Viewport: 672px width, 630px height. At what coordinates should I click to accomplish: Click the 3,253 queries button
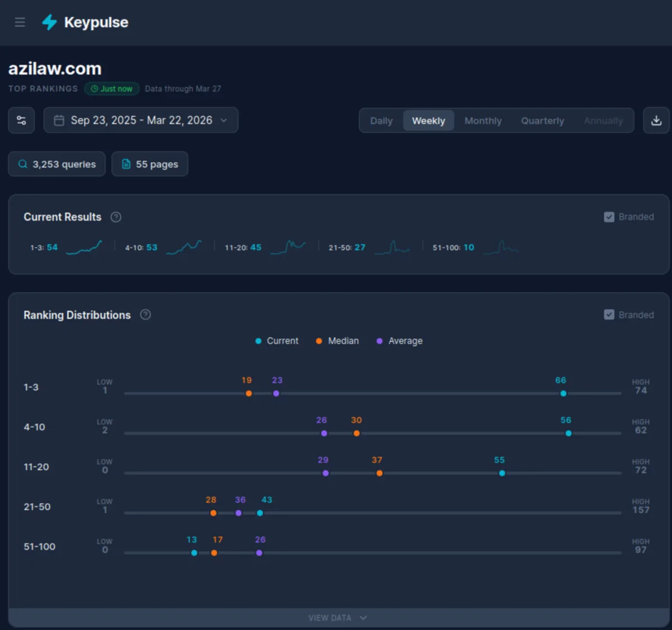point(56,164)
